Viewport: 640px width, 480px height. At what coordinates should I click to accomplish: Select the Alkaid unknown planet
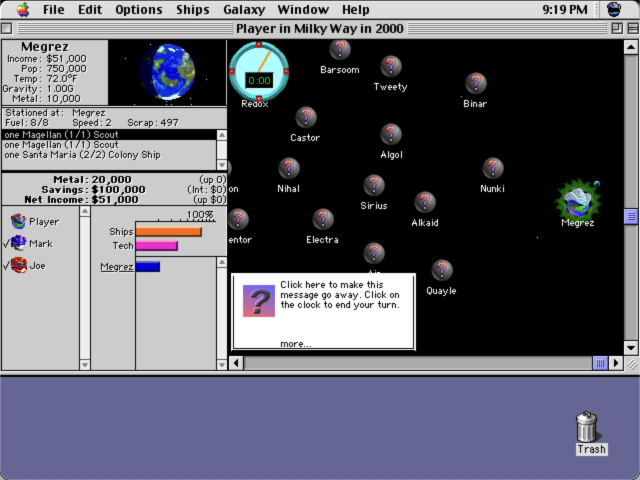424,202
